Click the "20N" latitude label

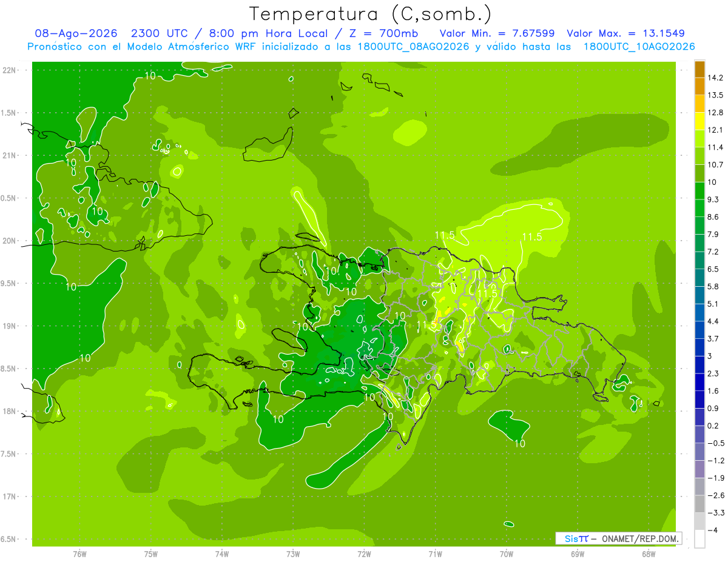(10, 241)
